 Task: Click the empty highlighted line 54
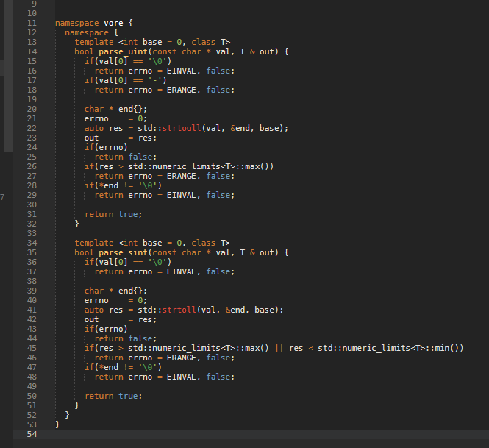(x=257, y=434)
